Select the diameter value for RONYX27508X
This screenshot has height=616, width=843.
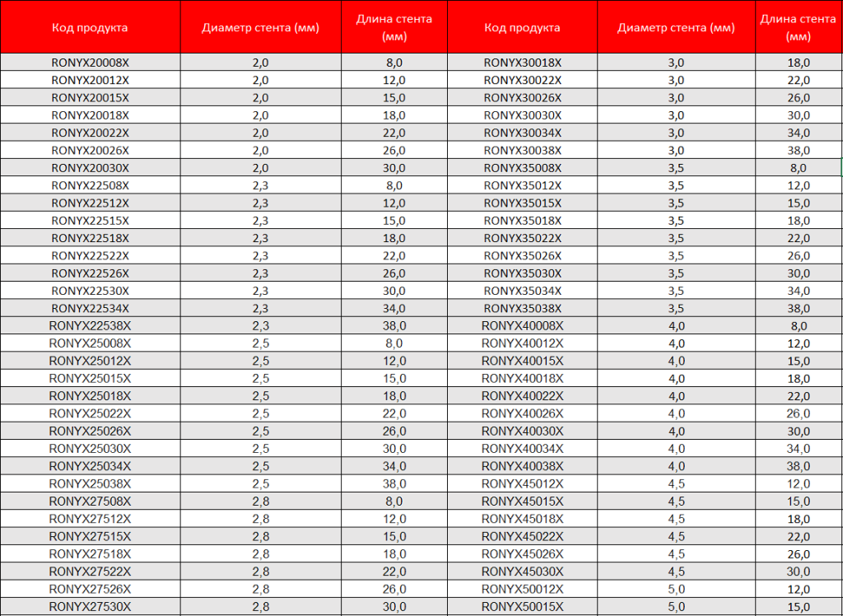[x=260, y=502]
